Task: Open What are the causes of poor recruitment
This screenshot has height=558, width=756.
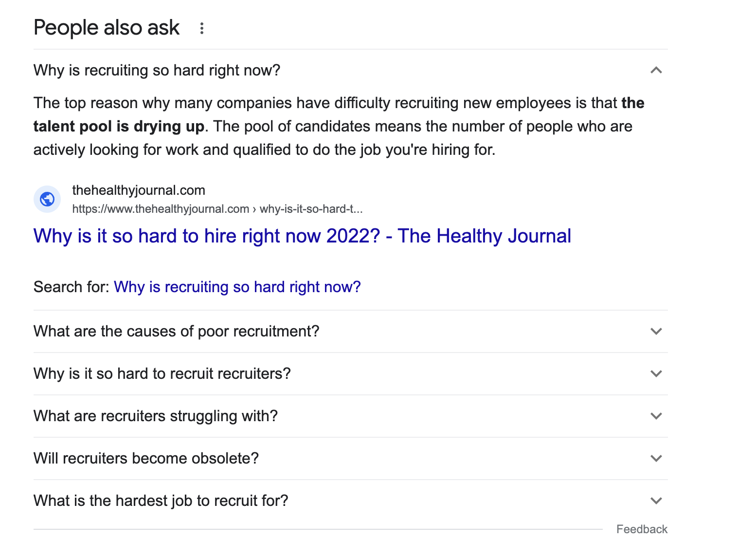Action: (176, 331)
